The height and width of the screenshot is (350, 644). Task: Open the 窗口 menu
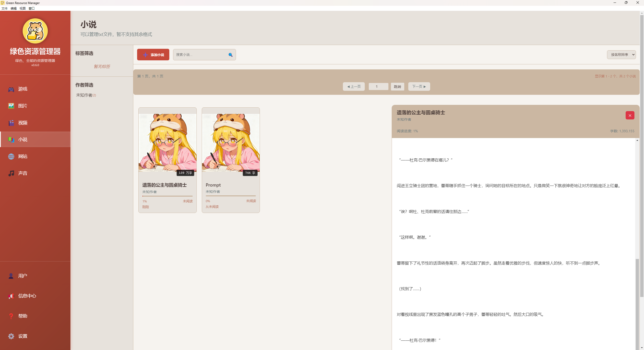click(32, 8)
